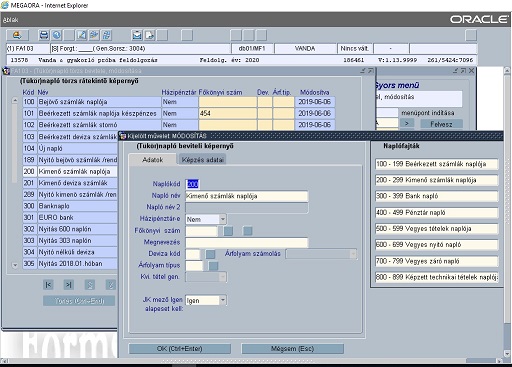The height and width of the screenshot is (367, 512).
Task: Click the Árfolyam típus input field
Action: pyautogui.click(x=194, y=266)
